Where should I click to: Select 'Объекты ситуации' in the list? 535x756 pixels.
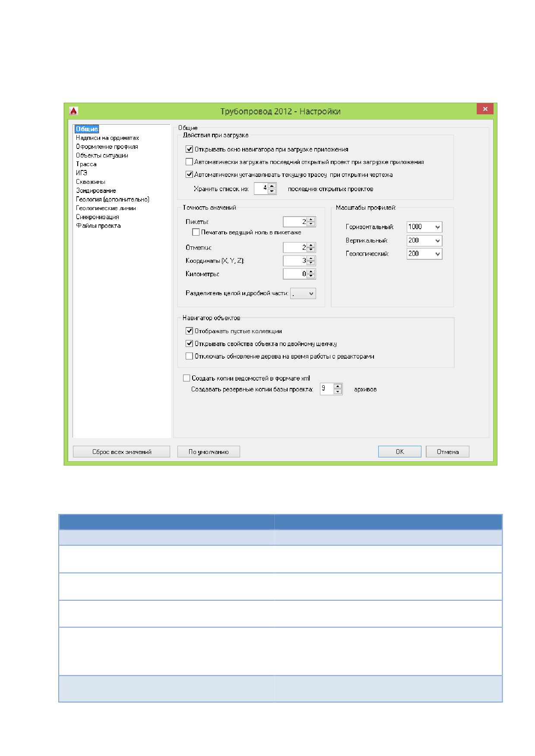[102, 155]
